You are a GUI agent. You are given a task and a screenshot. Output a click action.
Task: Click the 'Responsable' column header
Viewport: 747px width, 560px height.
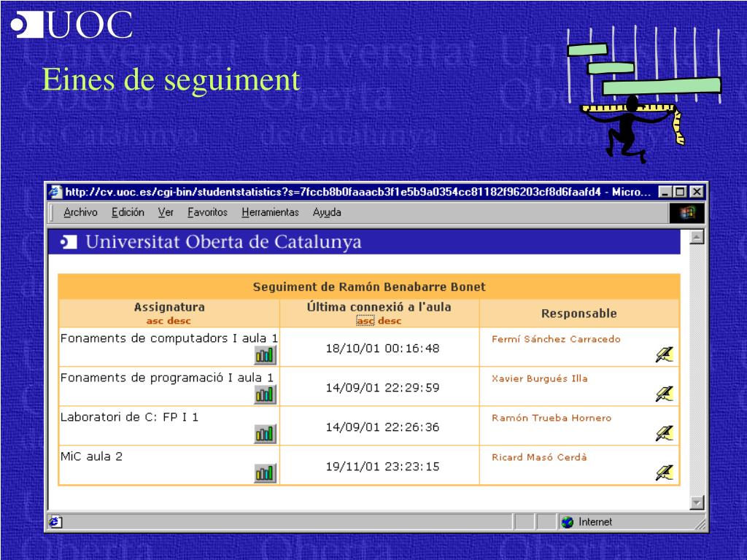coord(579,314)
